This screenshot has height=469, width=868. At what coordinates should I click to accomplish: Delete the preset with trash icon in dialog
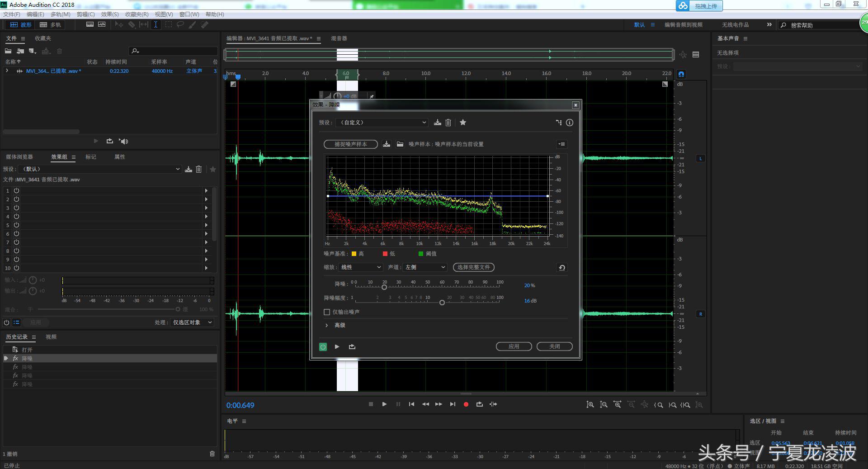pos(448,123)
